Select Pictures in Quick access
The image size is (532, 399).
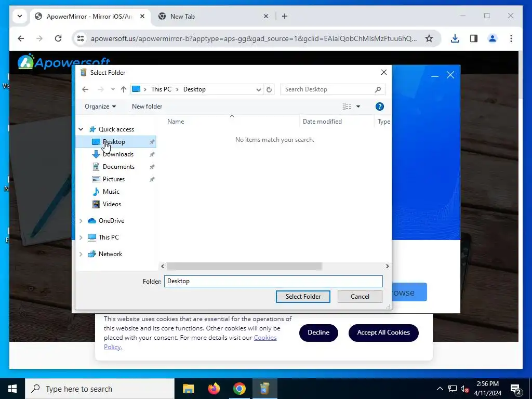pyautogui.click(x=114, y=179)
